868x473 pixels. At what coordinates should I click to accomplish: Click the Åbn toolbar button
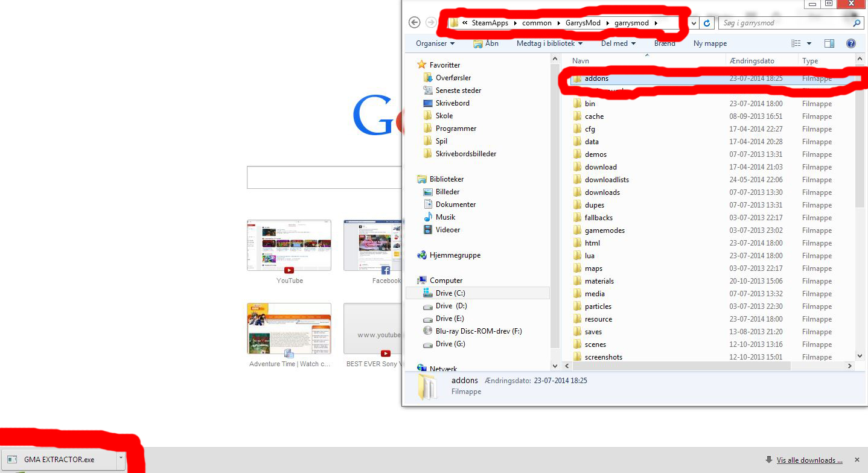[486, 43]
